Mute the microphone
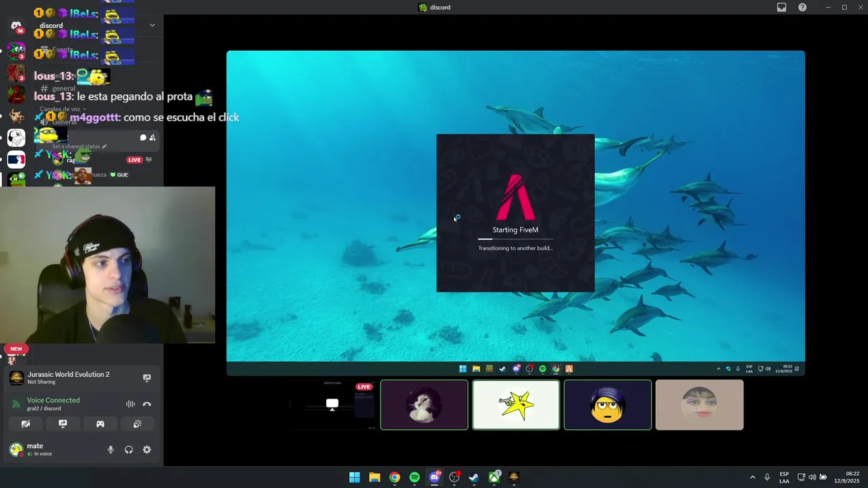The image size is (868, 488). [x=111, y=449]
